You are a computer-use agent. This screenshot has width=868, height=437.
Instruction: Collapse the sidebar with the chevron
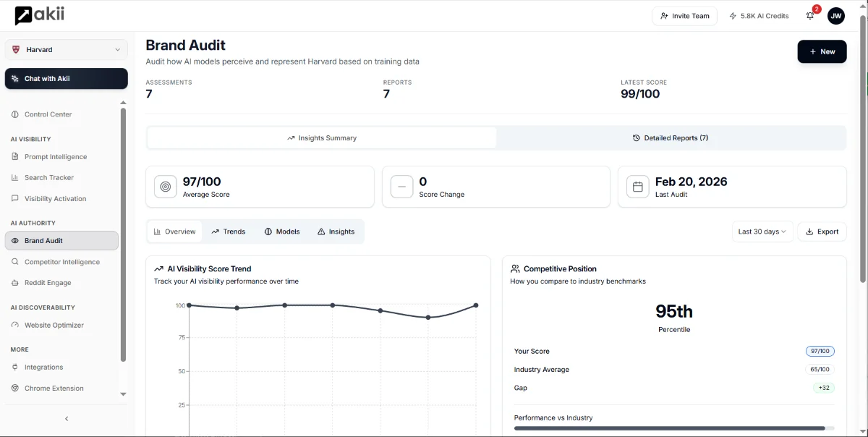(66, 418)
